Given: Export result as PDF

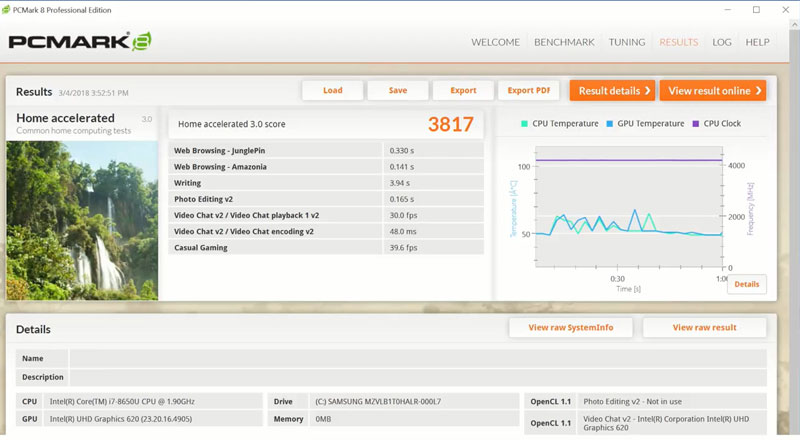Looking at the screenshot, I should coord(529,90).
